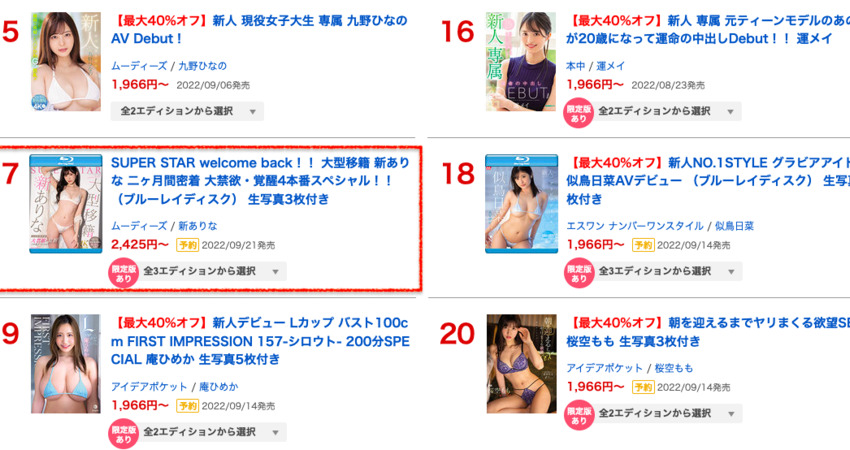Click the 限定版あり badge on rank 18 item
The image size is (850, 450).
[x=578, y=273]
